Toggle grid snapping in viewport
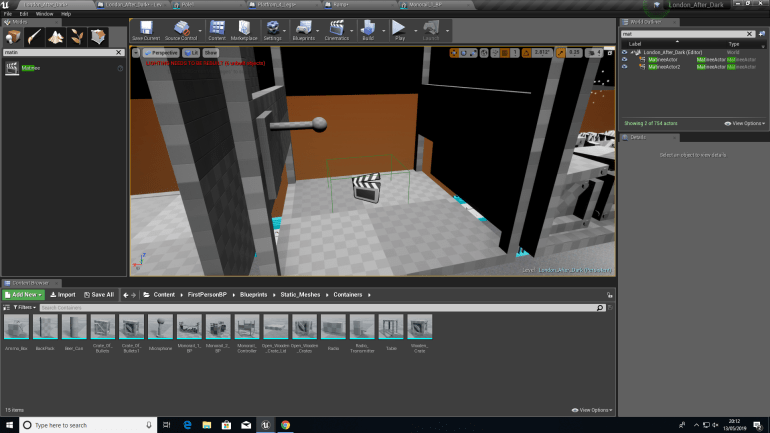 click(x=504, y=53)
